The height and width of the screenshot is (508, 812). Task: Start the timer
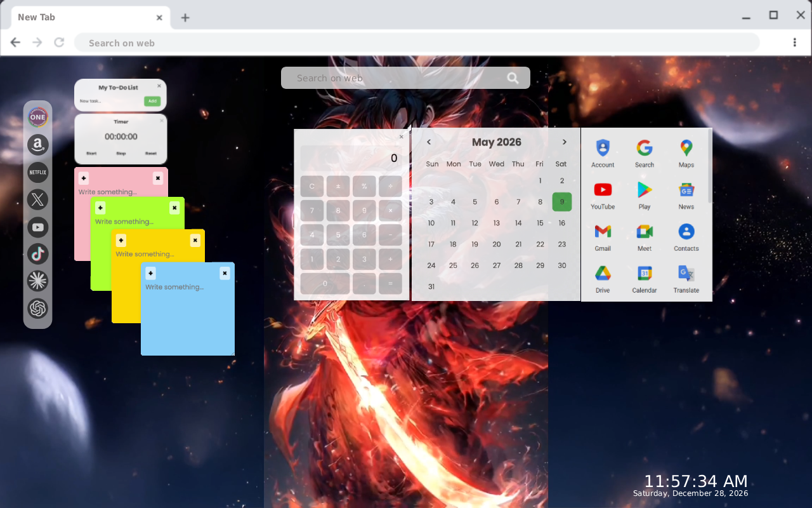click(91, 154)
